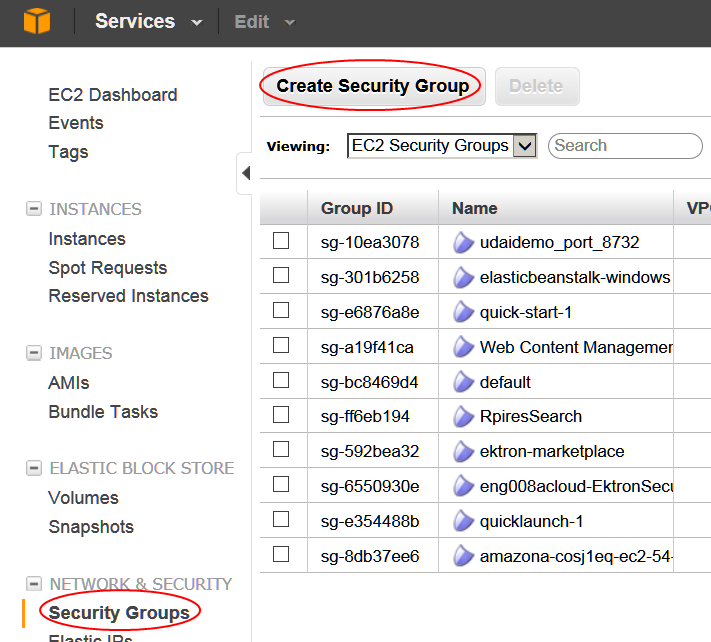Open the Viewing EC2 Security Groups dropdown
Screen dimensions: 711x642
pos(442,146)
